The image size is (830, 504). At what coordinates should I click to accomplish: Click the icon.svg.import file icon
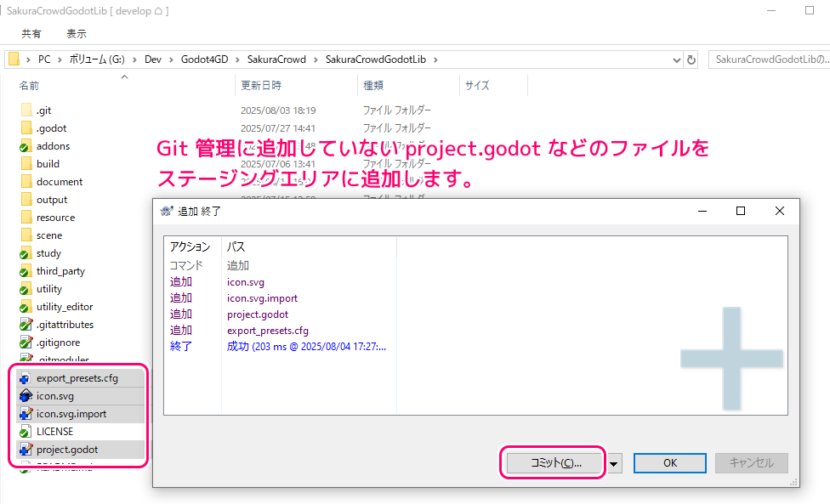coord(26,414)
